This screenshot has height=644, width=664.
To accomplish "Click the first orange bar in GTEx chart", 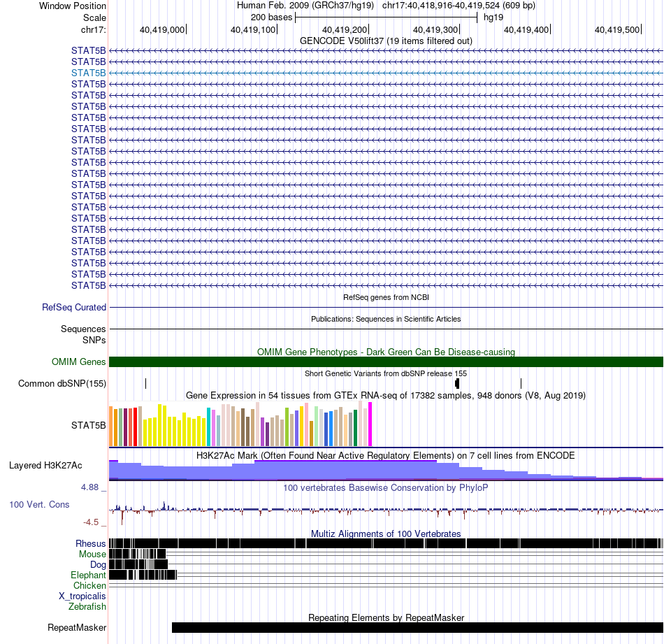I will pos(111,427).
